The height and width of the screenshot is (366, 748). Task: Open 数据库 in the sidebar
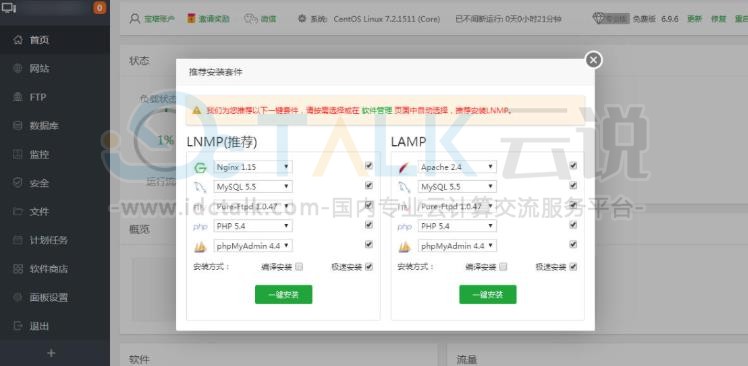(55, 126)
